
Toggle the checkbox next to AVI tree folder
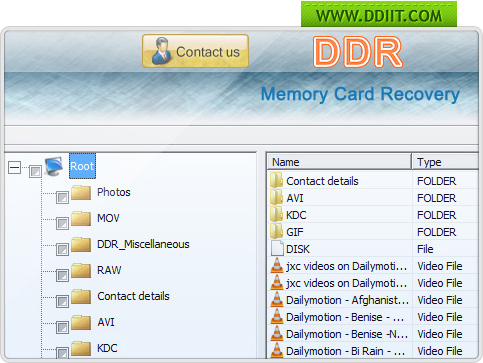coord(62,327)
